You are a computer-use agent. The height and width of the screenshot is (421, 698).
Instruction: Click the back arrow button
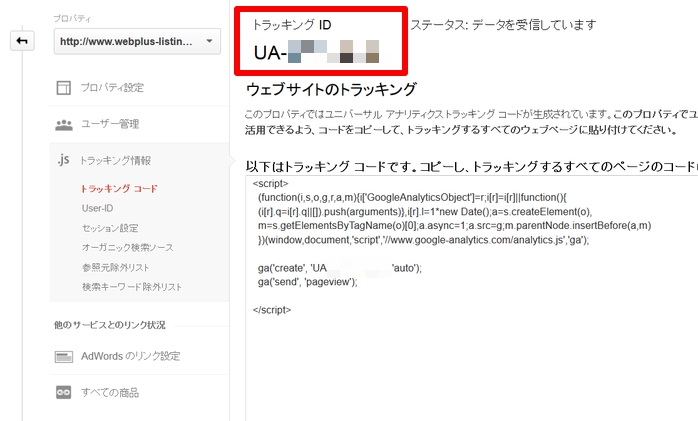tap(22, 41)
